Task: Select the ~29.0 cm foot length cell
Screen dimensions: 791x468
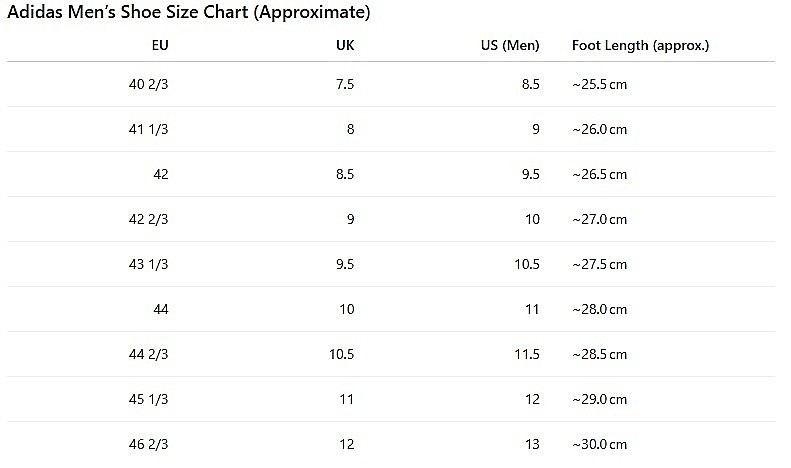Action: [x=599, y=399]
